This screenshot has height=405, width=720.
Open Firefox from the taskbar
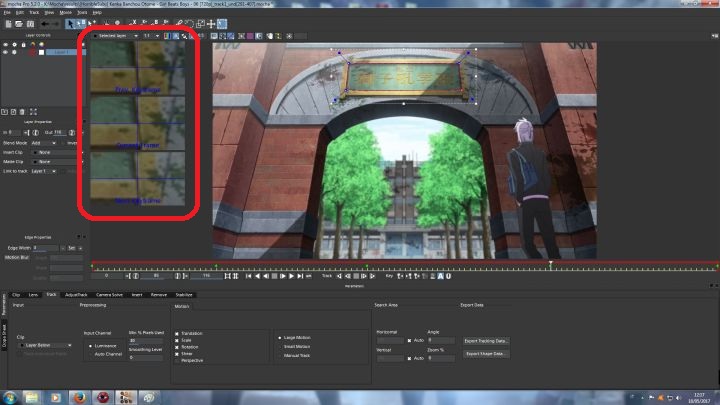pyautogui.click(x=79, y=397)
